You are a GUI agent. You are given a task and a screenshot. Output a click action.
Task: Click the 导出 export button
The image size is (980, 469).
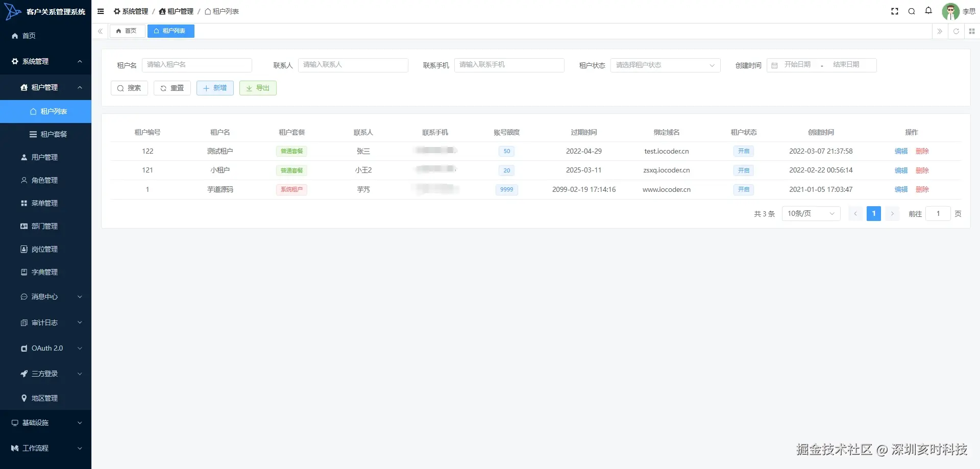258,88
